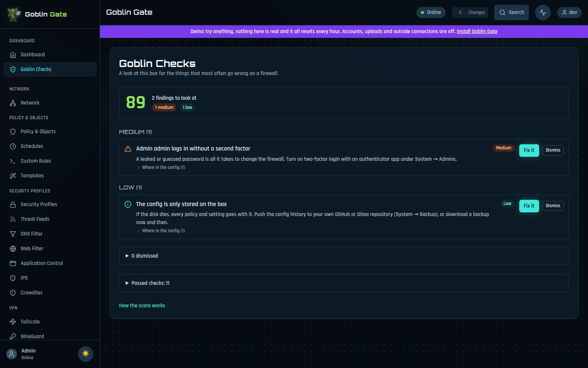Go to the Dashboard menu item

(50, 55)
